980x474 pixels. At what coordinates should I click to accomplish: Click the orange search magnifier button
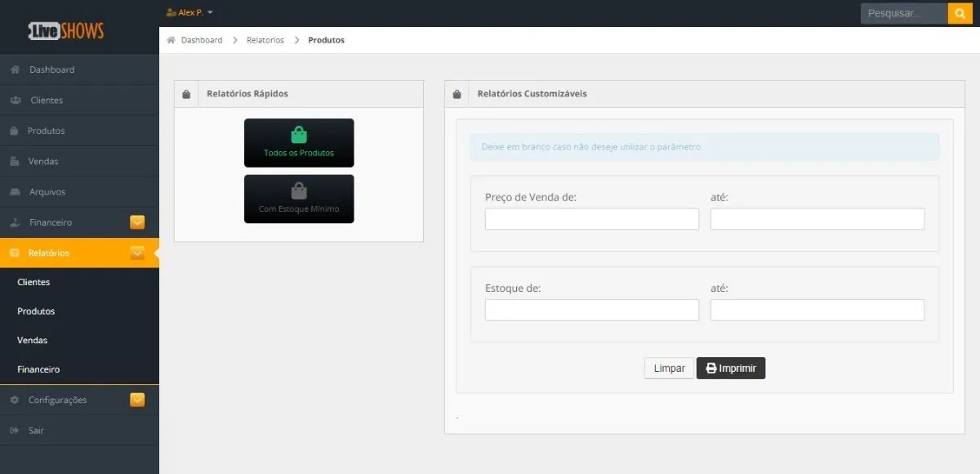960,13
